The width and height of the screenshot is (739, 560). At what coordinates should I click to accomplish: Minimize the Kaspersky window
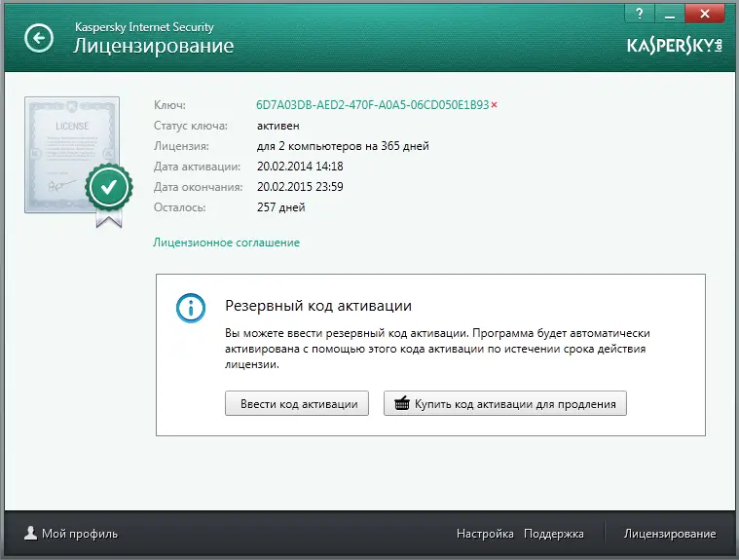670,14
